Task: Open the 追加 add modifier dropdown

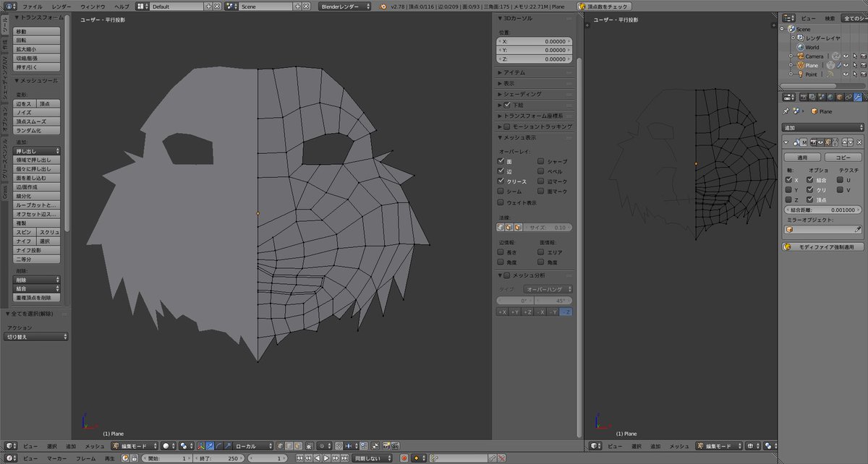Action: click(823, 127)
